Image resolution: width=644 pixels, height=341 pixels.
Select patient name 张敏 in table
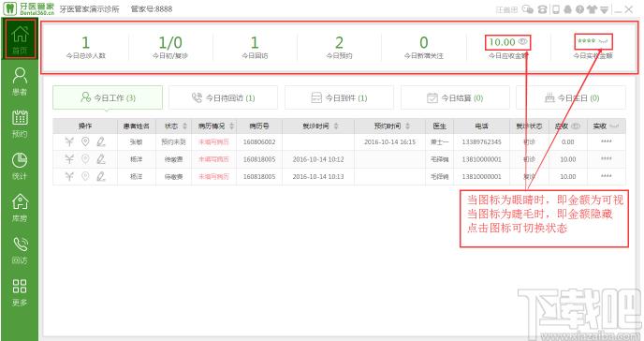pos(136,141)
